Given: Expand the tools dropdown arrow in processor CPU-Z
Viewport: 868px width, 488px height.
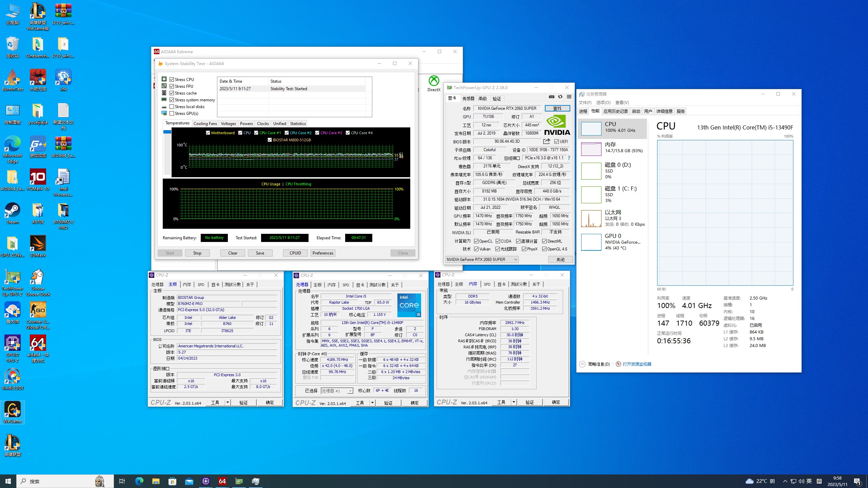Looking at the screenshot, I should click(x=372, y=403).
